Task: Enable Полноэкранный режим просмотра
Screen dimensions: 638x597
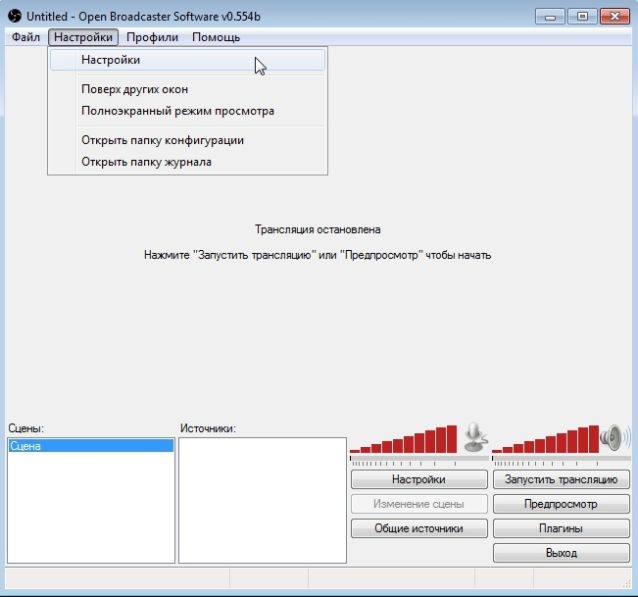Action: pos(177,111)
